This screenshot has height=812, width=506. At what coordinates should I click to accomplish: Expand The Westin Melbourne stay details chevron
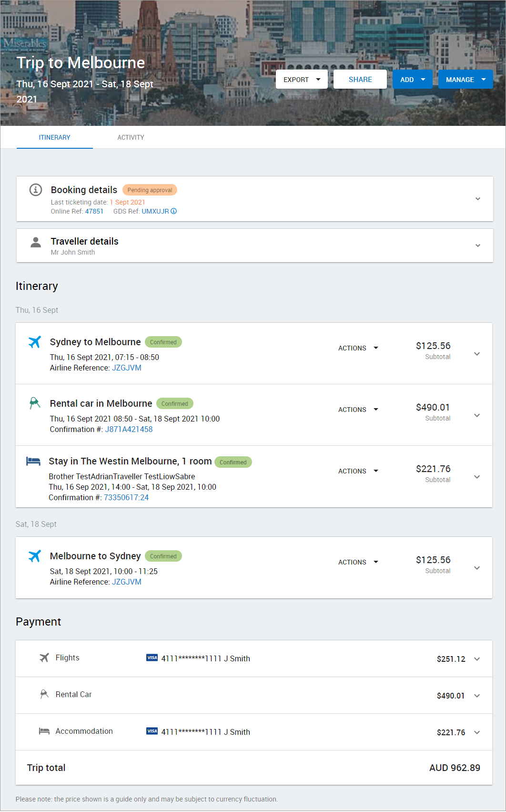pyautogui.click(x=477, y=477)
